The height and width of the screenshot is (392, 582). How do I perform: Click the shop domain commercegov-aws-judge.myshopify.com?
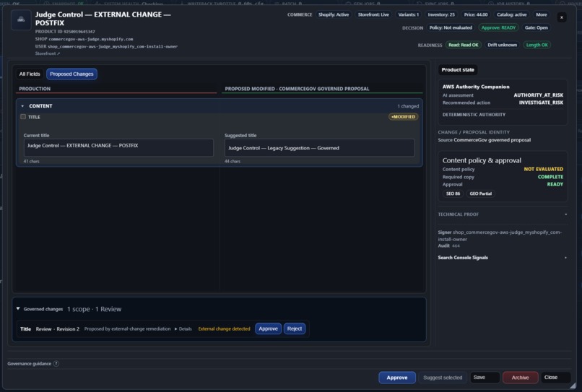(x=90, y=39)
